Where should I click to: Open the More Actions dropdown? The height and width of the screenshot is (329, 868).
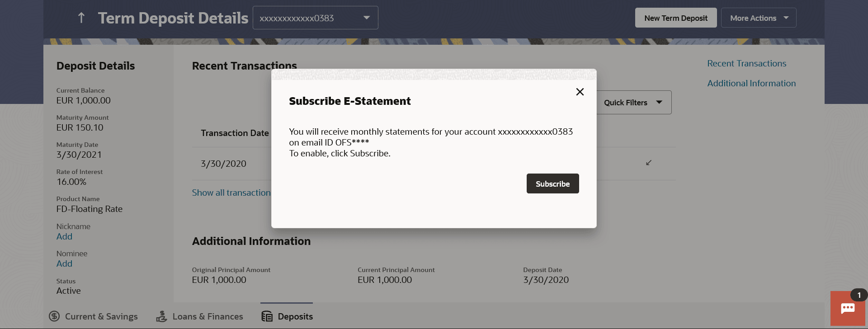[x=759, y=18]
